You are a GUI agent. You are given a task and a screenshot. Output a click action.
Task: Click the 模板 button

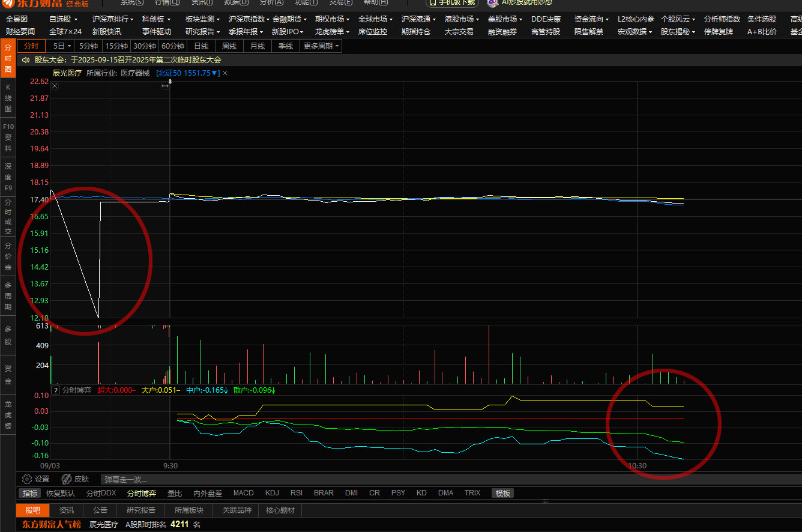503,493
